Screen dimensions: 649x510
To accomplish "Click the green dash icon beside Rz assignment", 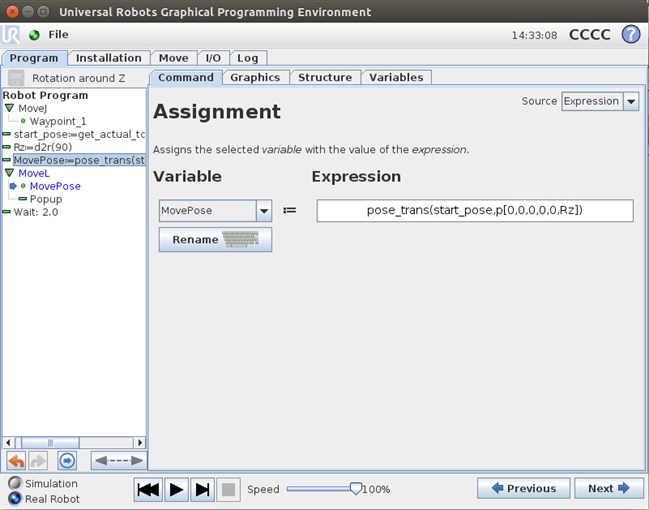I will pyautogui.click(x=6, y=147).
